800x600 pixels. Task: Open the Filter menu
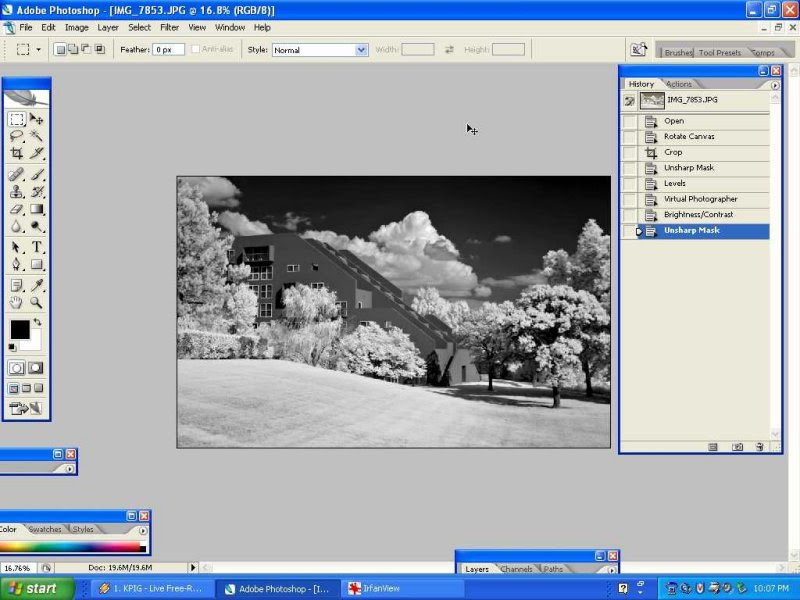coord(169,28)
